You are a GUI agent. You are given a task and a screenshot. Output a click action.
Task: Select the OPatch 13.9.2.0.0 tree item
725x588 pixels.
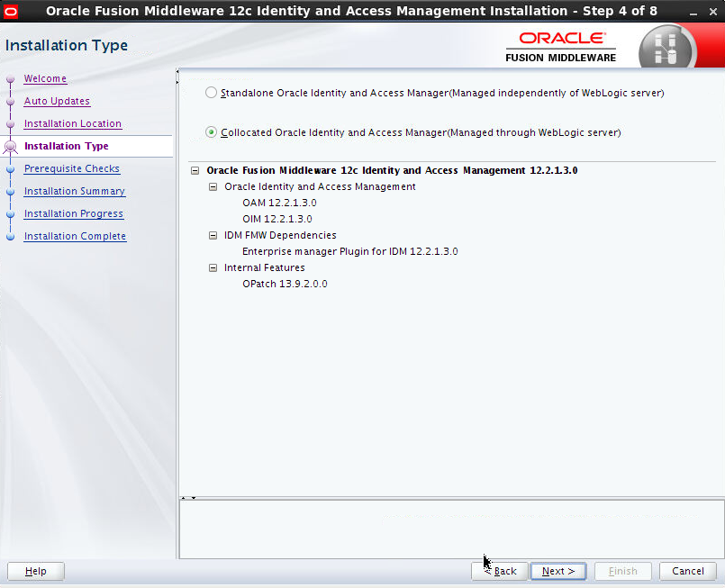tap(285, 284)
